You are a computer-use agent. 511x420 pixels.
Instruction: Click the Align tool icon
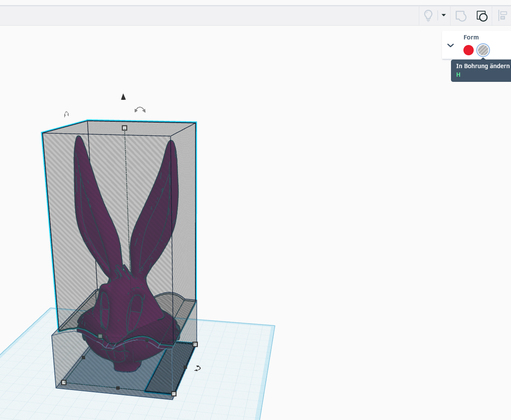coord(503,15)
